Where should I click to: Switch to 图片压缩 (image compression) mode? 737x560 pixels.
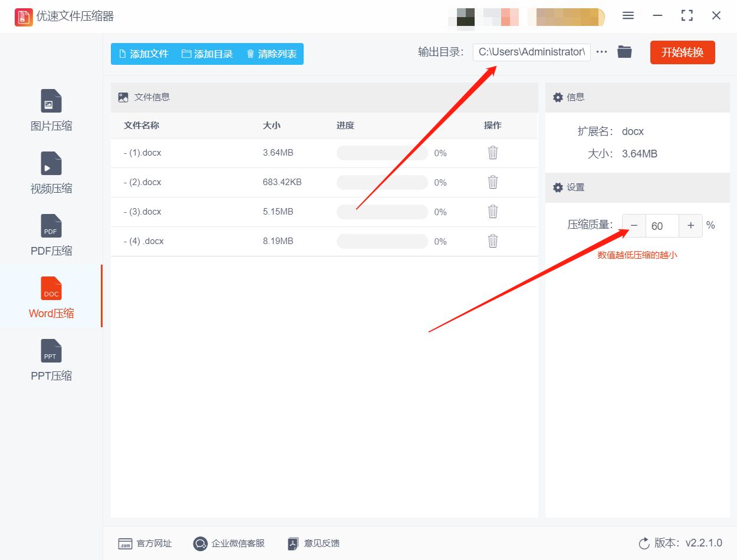pos(51,109)
